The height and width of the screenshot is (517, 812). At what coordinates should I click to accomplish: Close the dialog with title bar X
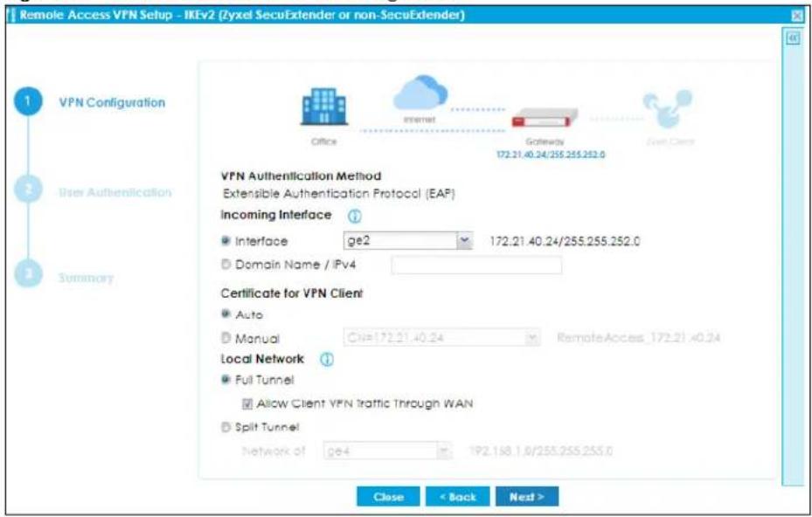tap(798, 16)
